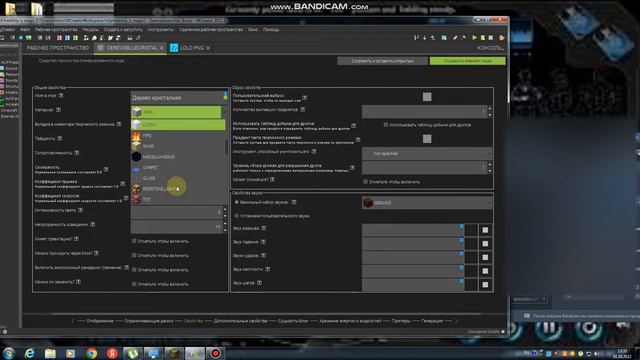
Task: Click the help icon next to 'Интенсивность света'
Action: [x=80, y=210]
